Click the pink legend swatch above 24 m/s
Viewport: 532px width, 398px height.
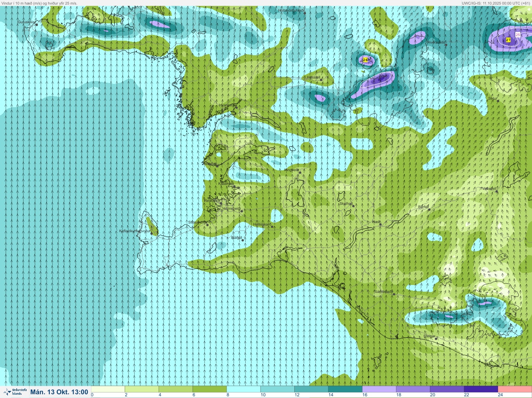click(515, 389)
